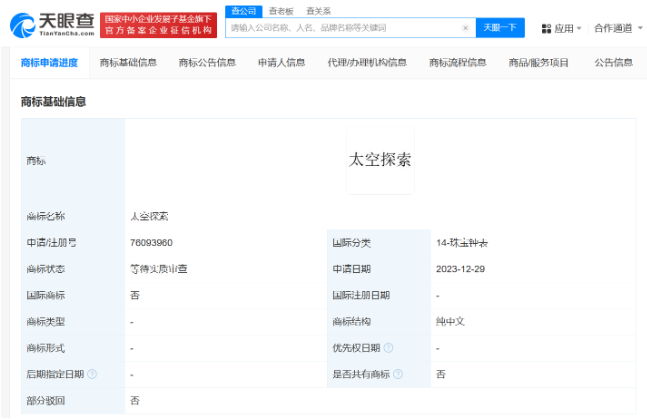The height and width of the screenshot is (419, 647).
Task: Click help icon next to 后期指定日期
Action: point(92,374)
